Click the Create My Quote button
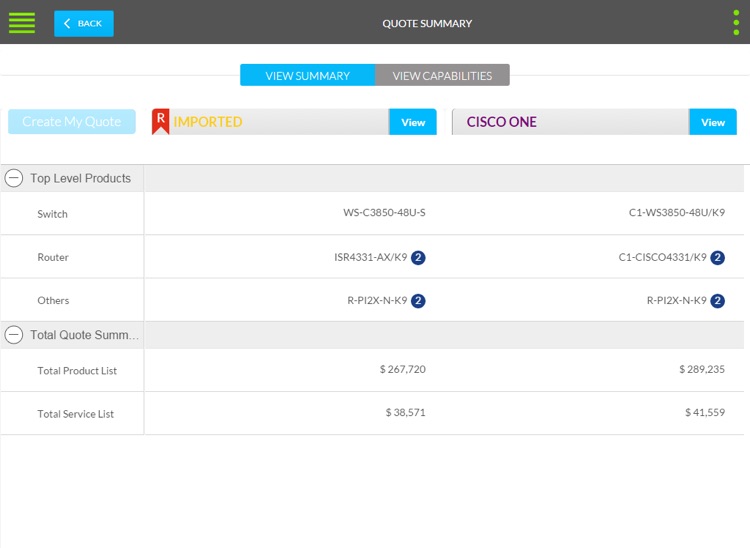 point(72,121)
